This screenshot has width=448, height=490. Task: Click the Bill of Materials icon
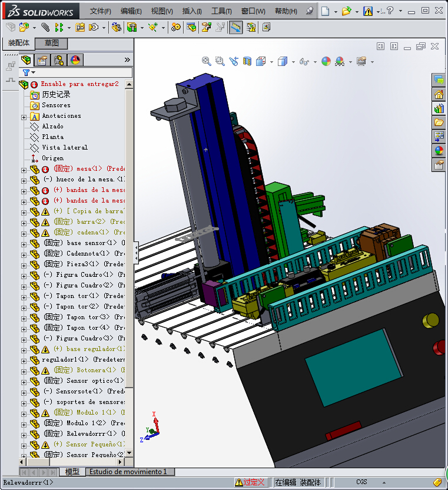pos(191,28)
